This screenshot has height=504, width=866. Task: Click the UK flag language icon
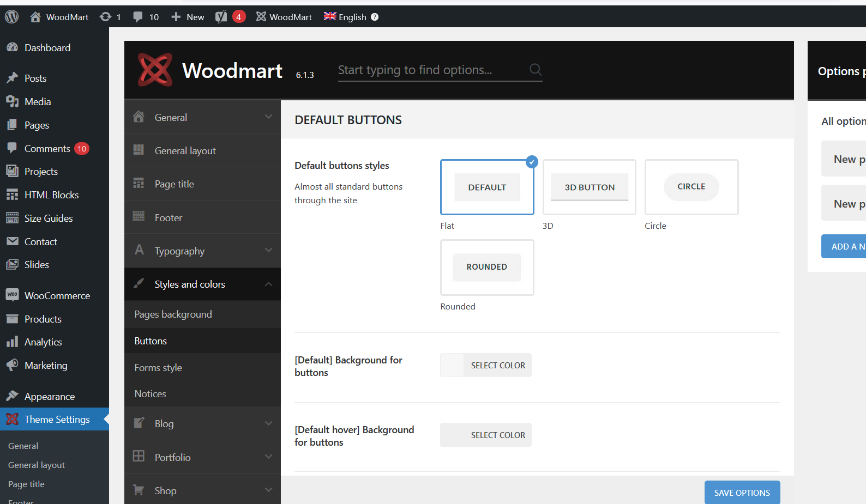click(330, 16)
